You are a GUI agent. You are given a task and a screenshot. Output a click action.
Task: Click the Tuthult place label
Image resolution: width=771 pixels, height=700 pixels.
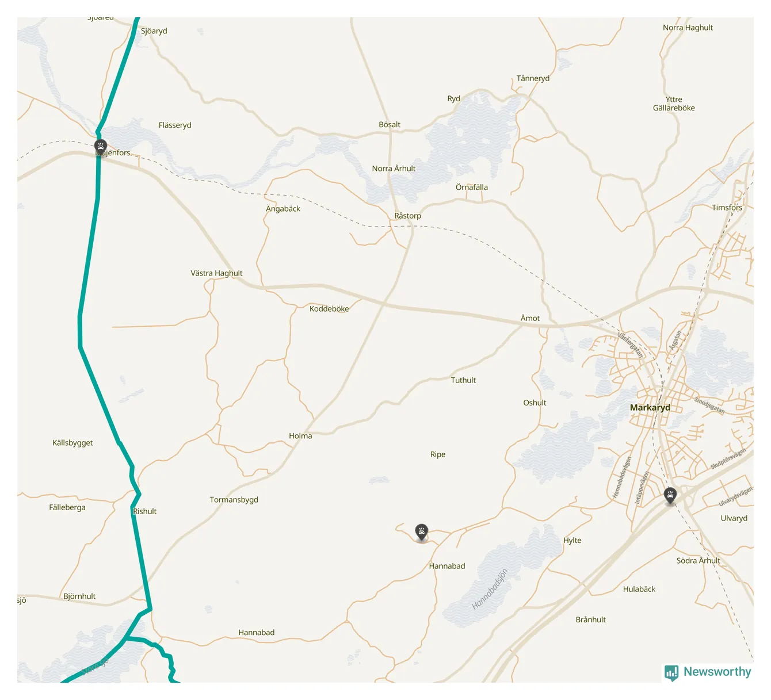click(463, 380)
